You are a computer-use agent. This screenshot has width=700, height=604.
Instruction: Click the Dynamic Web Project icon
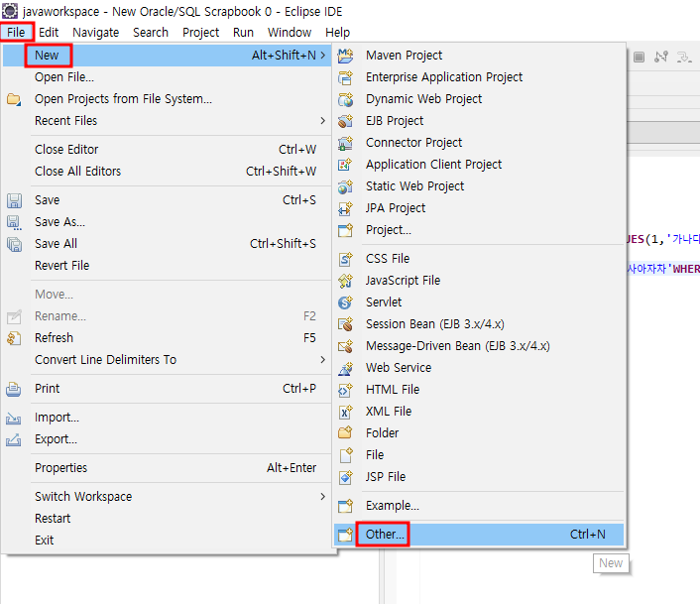click(x=345, y=99)
